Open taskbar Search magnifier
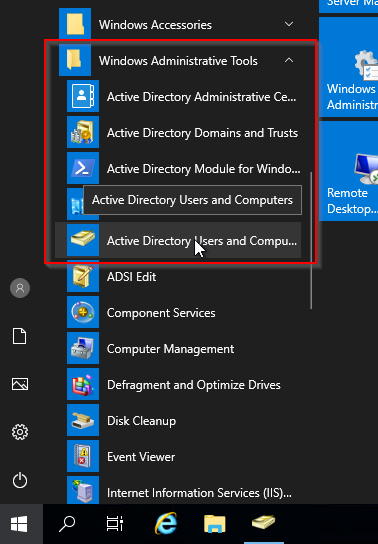378x544 pixels. click(x=67, y=524)
